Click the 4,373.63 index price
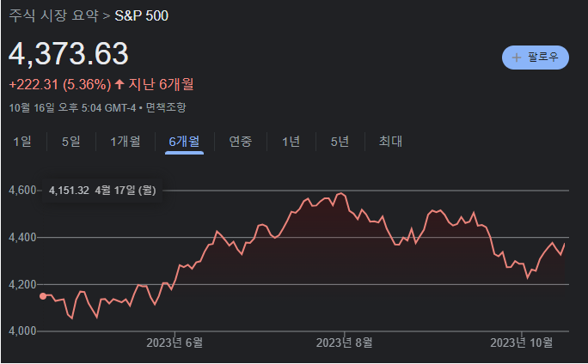Viewport: 588px width, 364px height. (x=69, y=54)
